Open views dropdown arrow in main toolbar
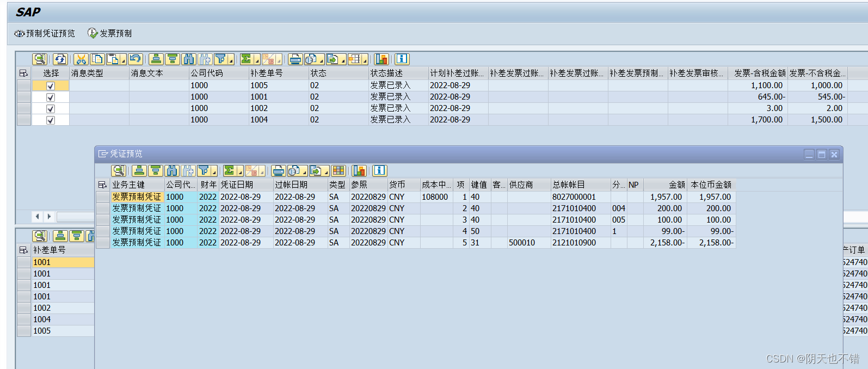The image size is (868, 369). pyautogui.click(x=322, y=60)
